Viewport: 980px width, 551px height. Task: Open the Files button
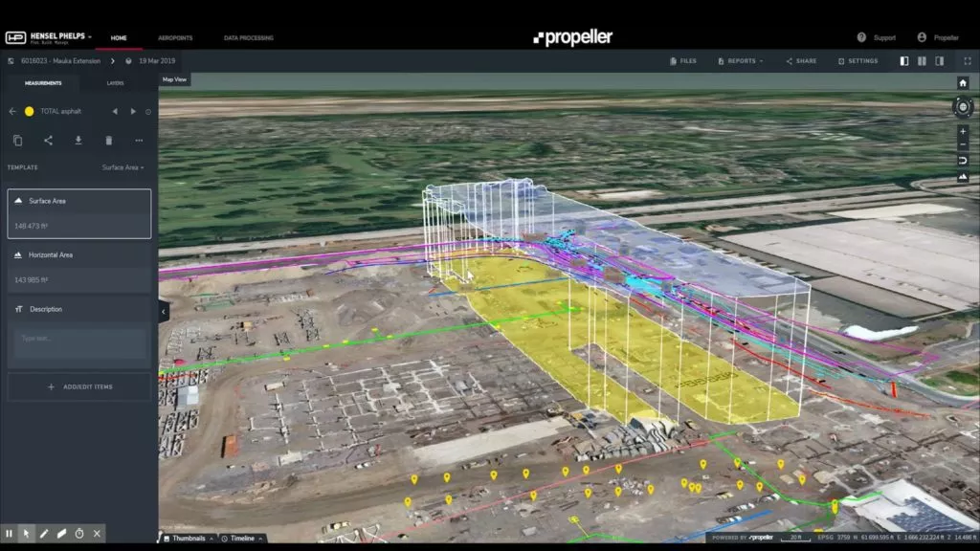point(682,60)
